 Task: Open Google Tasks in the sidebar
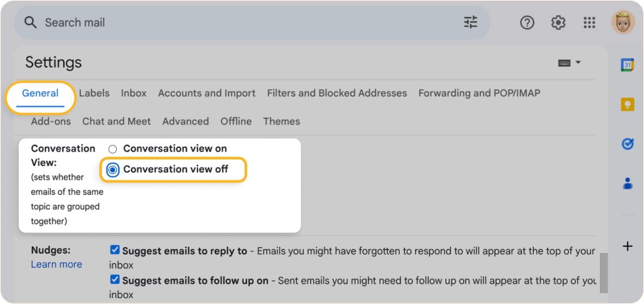(x=627, y=144)
